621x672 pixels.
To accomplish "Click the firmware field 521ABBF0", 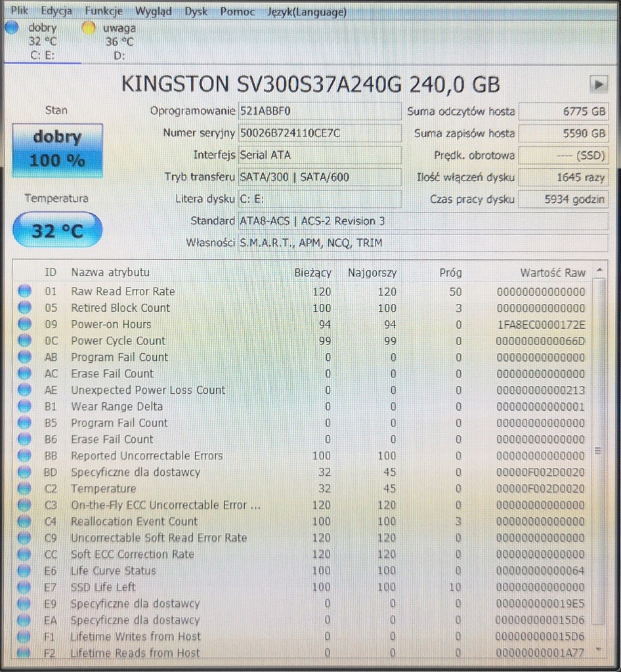I will click(x=319, y=111).
